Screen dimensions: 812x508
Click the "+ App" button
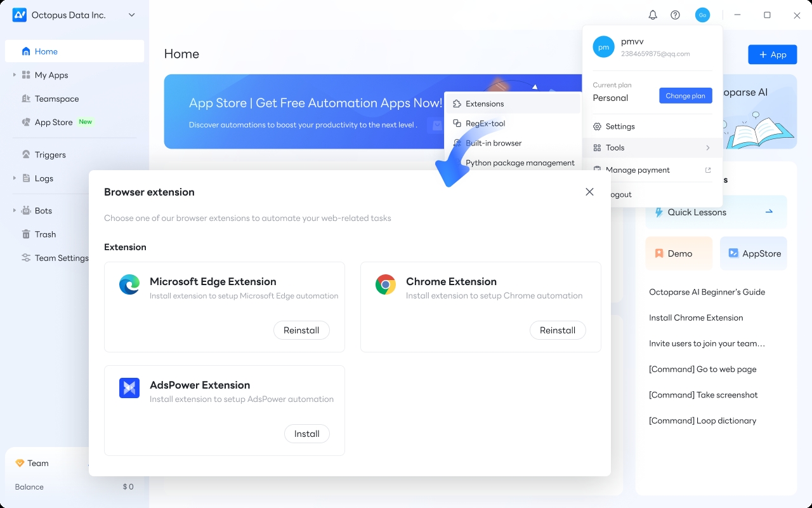(772, 55)
